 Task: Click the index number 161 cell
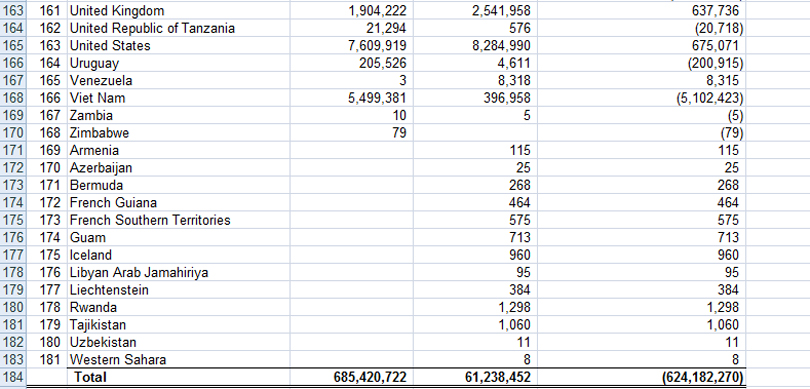click(x=47, y=10)
